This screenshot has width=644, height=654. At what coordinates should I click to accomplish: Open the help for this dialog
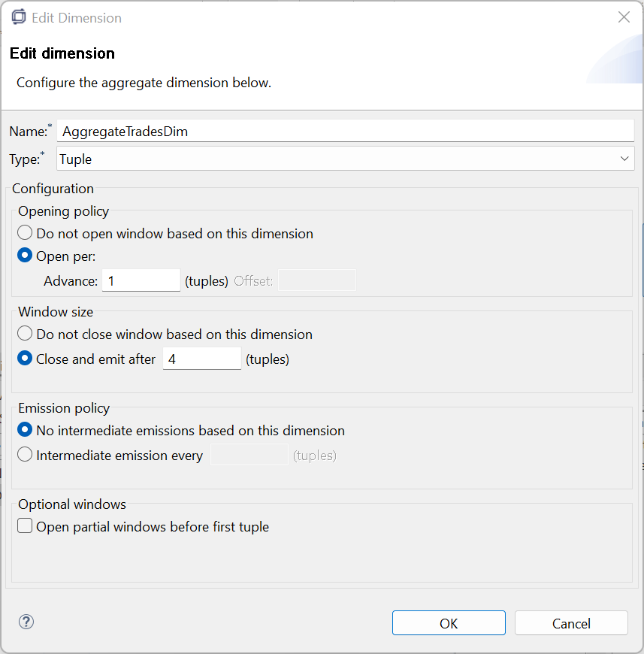coord(26,622)
